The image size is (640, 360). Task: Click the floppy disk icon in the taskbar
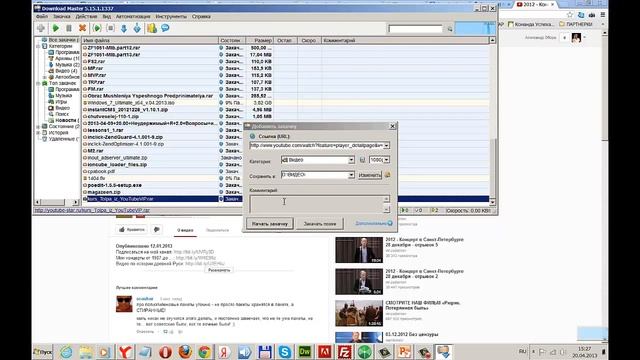coord(265,352)
